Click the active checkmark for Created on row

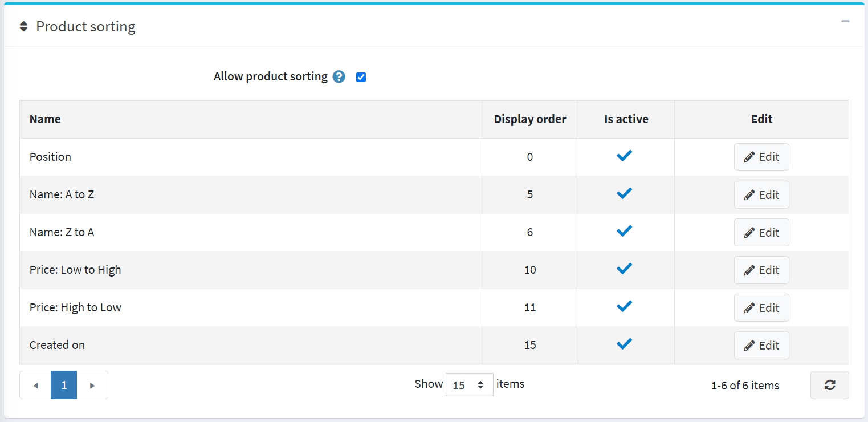(625, 344)
